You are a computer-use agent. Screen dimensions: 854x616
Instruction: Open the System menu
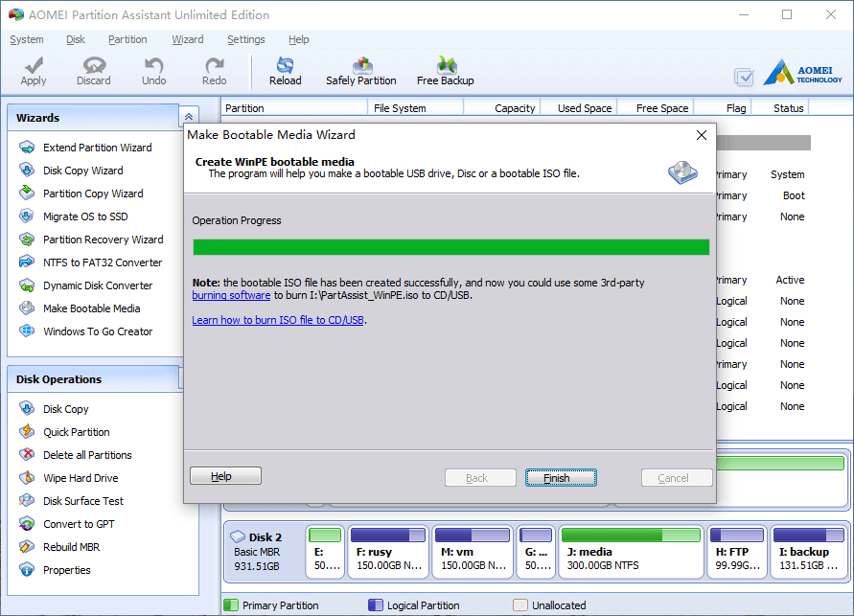click(x=27, y=39)
